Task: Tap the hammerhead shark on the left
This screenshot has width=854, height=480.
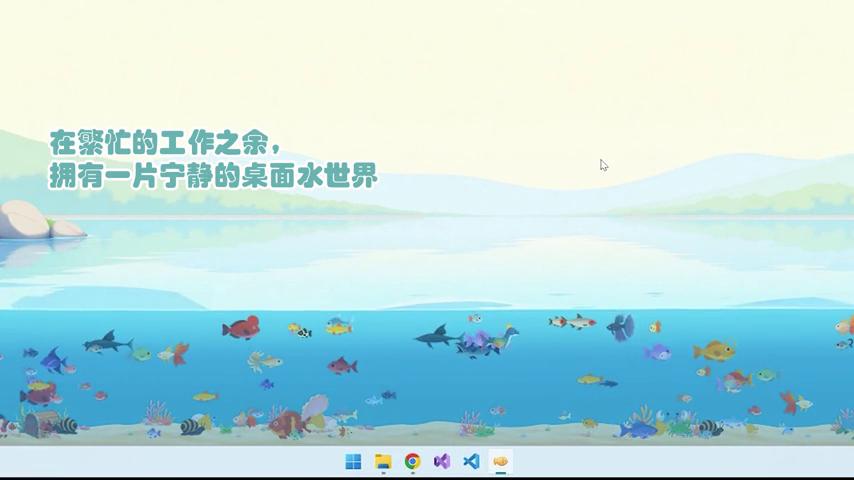Action: click(x=108, y=342)
